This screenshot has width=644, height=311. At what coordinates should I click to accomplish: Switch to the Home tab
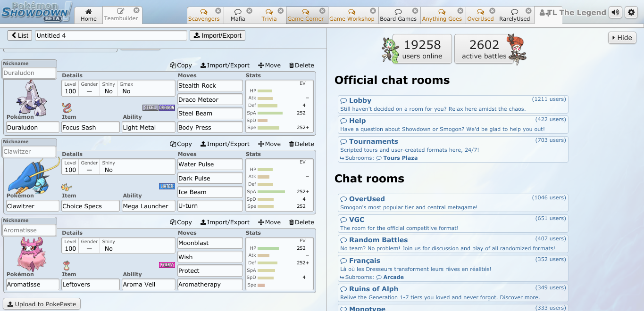[88, 15]
